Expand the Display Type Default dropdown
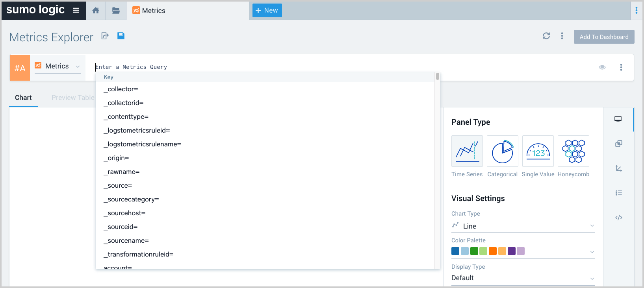Image resolution: width=644 pixels, height=288 pixels. click(x=523, y=278)
